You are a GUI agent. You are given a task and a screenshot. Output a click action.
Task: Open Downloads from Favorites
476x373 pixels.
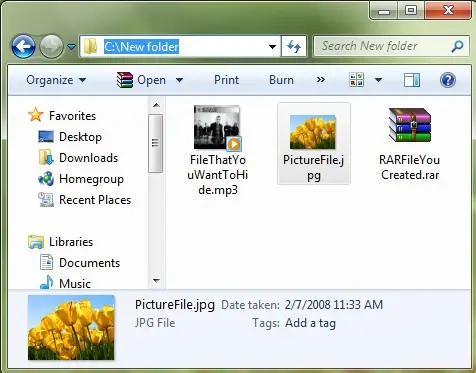coord(88,158)
